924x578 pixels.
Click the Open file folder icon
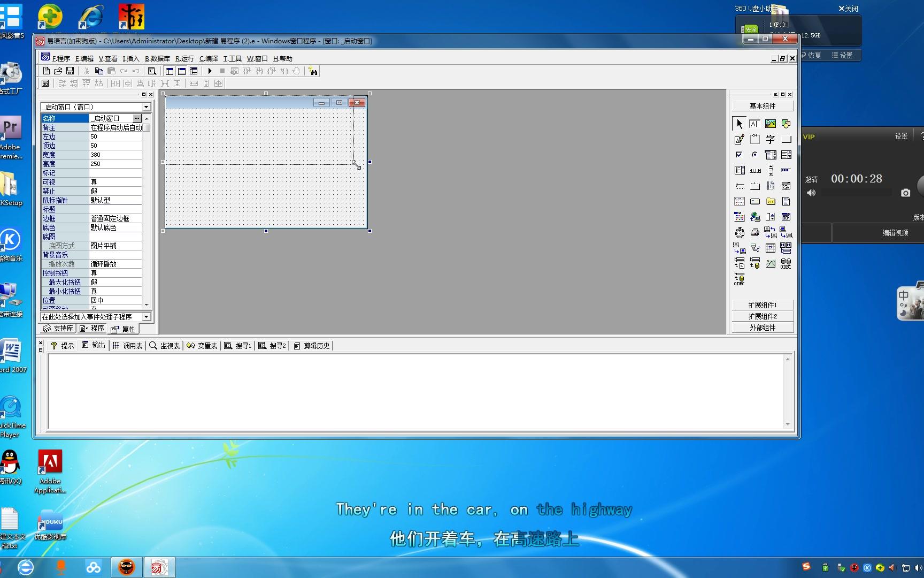[58, 71]
